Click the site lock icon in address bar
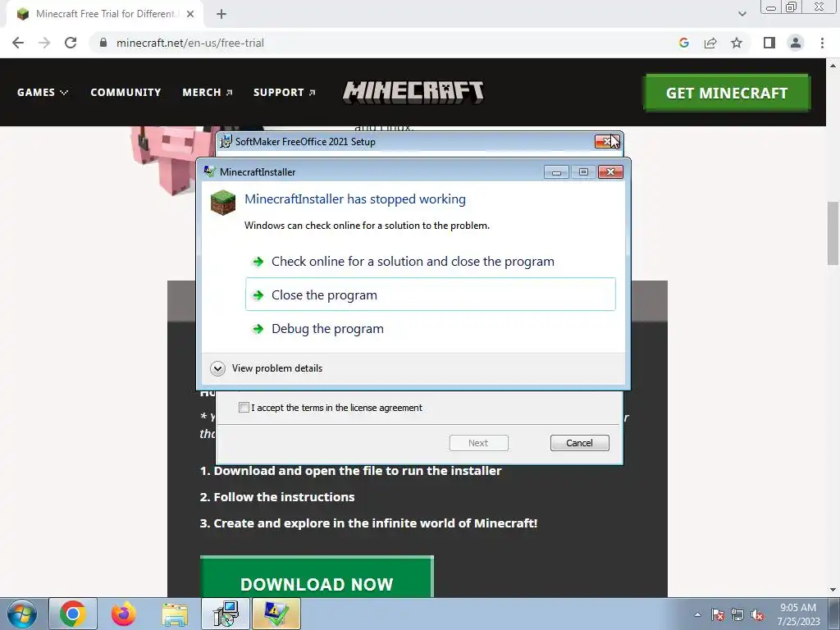 (x=103, y=43)
